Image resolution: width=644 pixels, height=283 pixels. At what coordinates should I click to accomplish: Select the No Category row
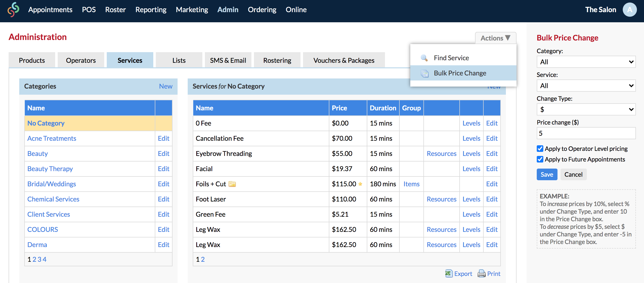coord(98,123)
